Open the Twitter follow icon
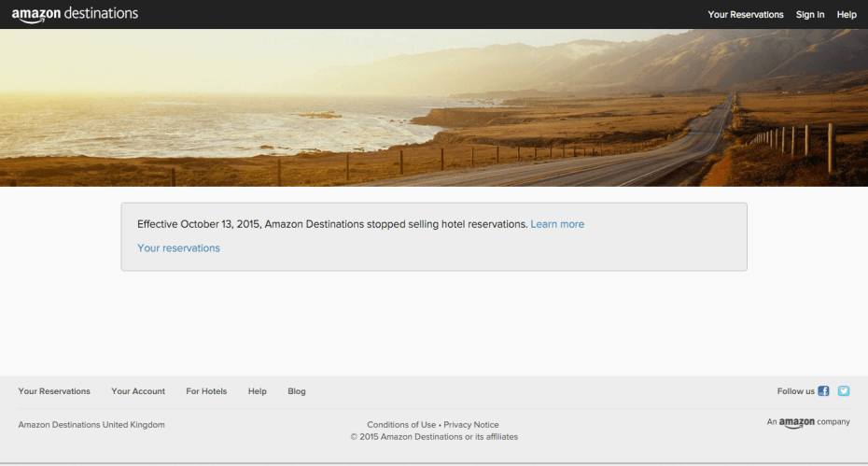 pyautogui.click(x=844, y=391)
